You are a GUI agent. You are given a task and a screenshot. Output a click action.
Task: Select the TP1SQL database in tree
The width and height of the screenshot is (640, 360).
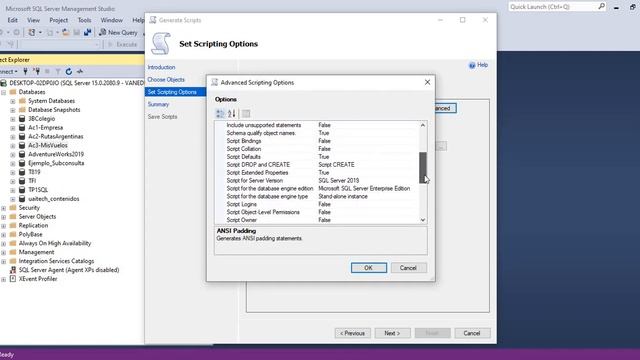[x=38, y=190]
